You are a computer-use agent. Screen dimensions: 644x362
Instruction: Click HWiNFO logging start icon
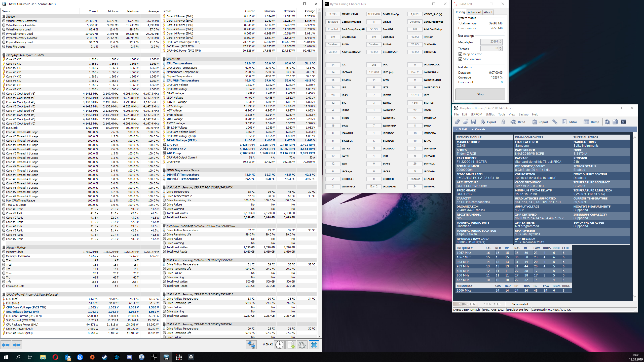(x=291, y=345)
